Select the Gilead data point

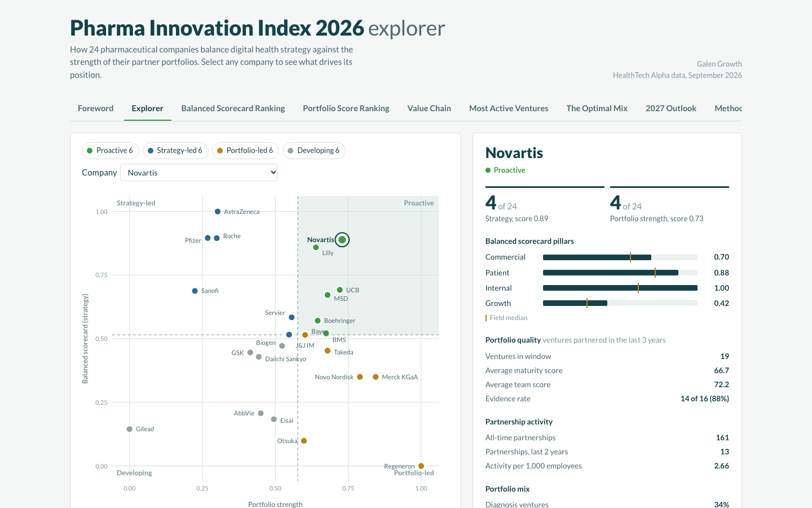pyautogui.click(x=130, y=429)
